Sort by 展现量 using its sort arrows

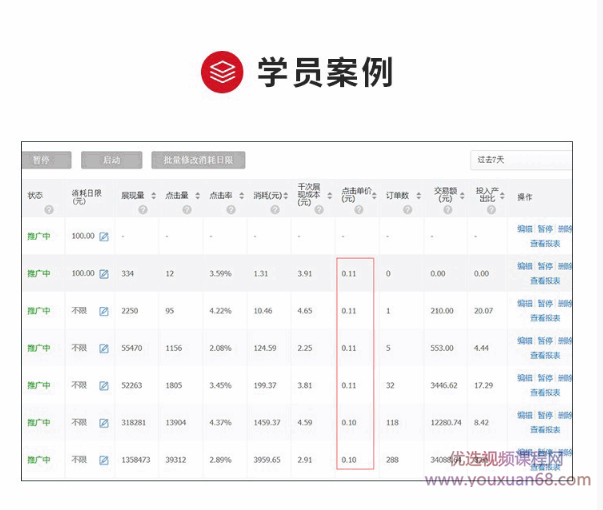click(153, 196)
